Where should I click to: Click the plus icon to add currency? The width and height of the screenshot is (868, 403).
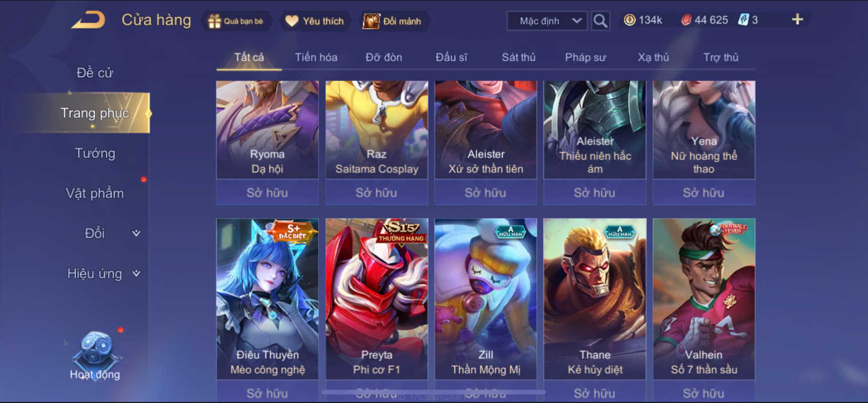[797, 19]
